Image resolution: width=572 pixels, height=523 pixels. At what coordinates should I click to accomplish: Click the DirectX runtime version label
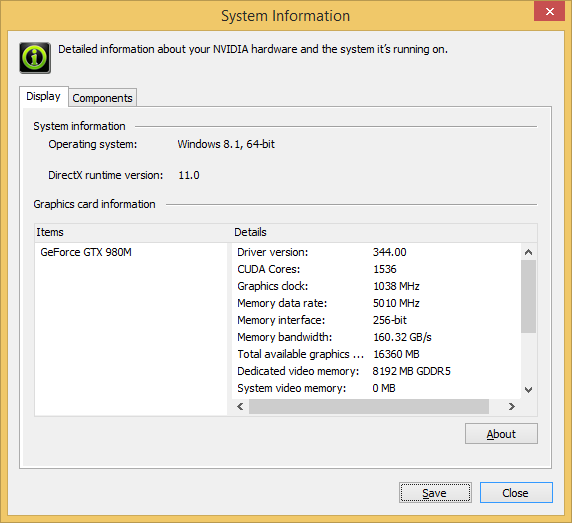point(106,175)
